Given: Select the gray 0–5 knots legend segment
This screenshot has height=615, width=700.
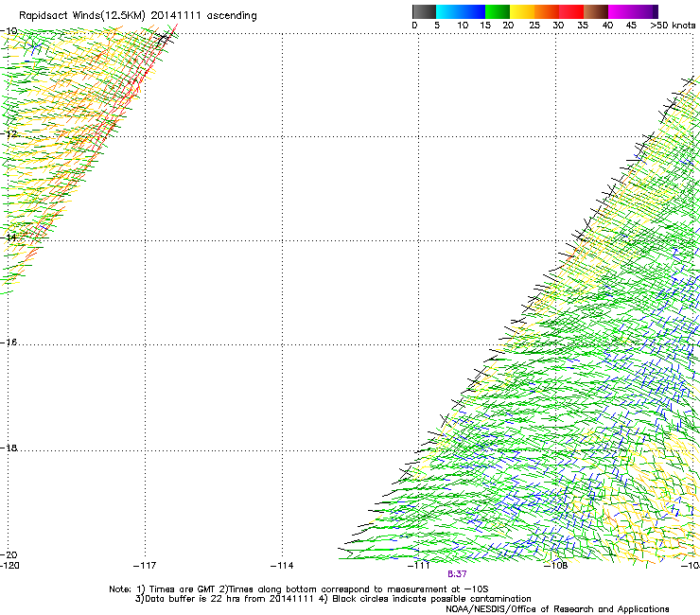Looking at the screenshot, I should point(424,11).
